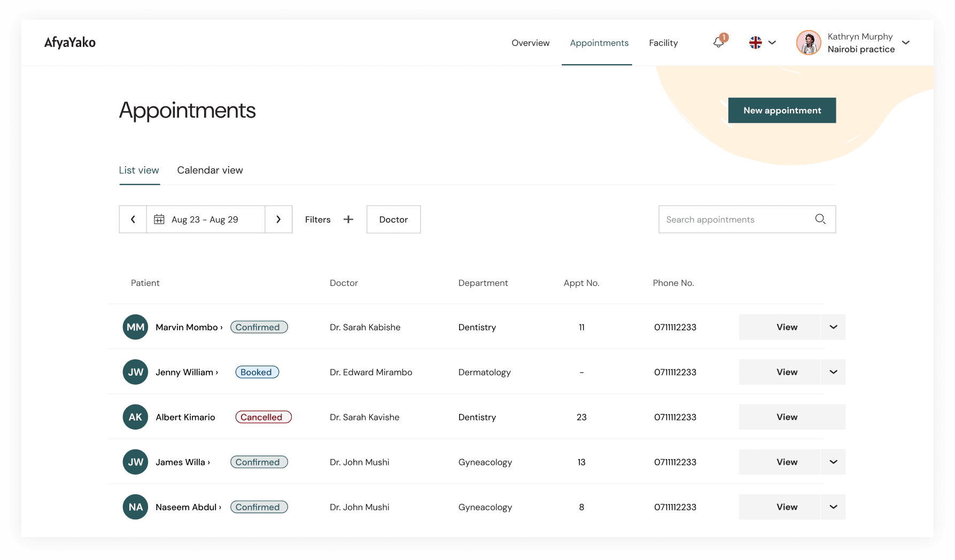Open the notifications bell
The width and height of the screenshot is (955, 560).
point(720,42)
